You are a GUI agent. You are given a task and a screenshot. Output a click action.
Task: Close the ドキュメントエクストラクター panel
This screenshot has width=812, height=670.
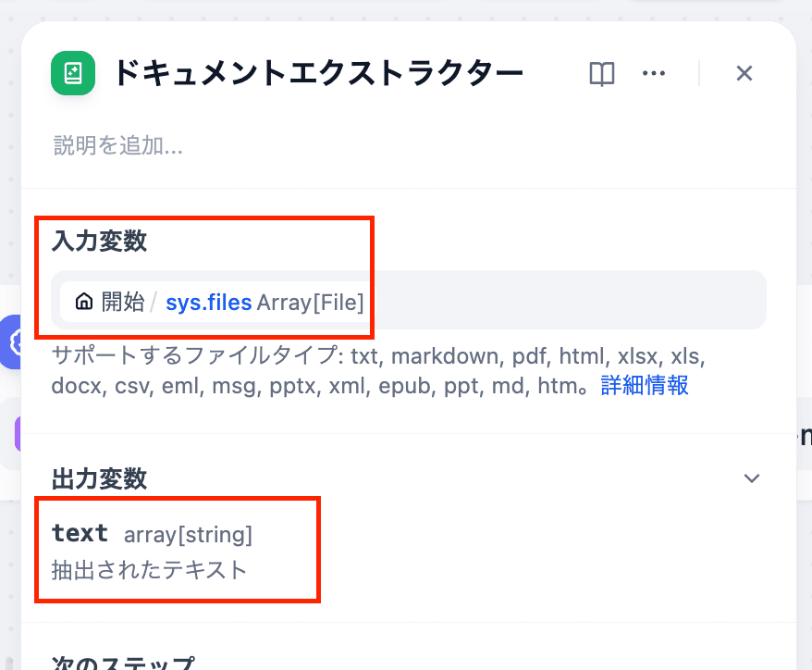click(744, 74)
